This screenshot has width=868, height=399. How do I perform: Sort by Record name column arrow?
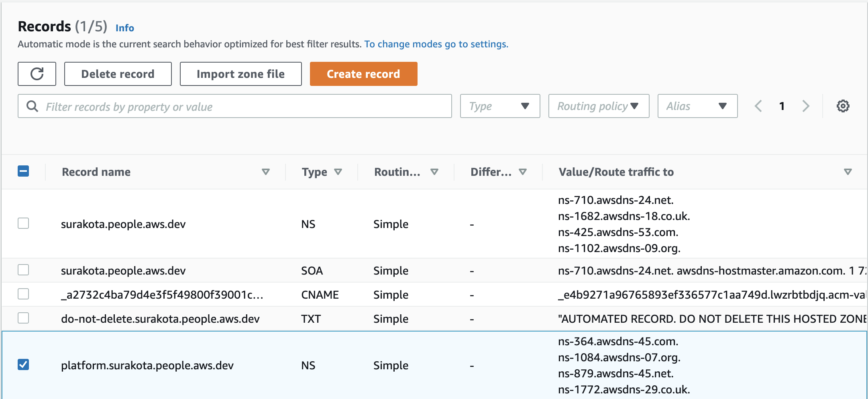(265, 172)
